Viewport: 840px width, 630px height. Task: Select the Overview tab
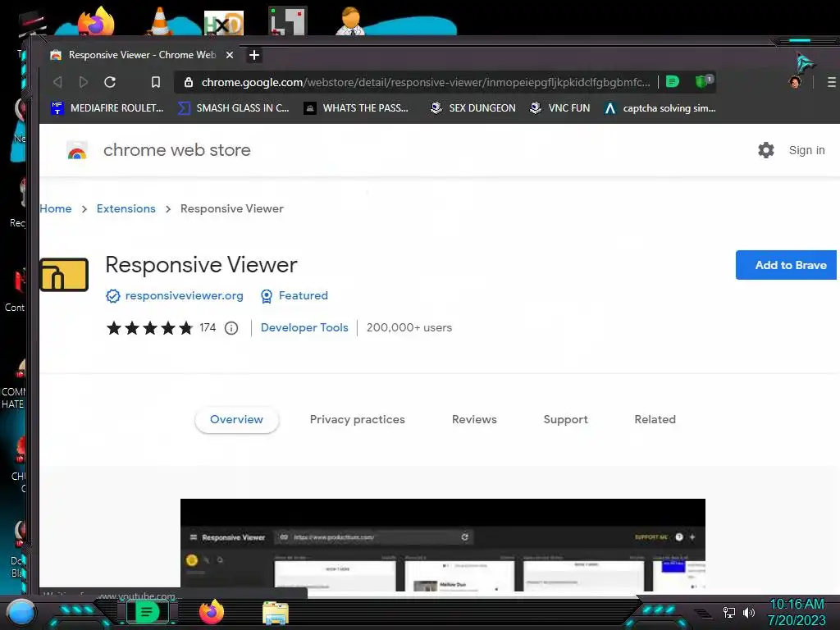[x=237, y=419]
